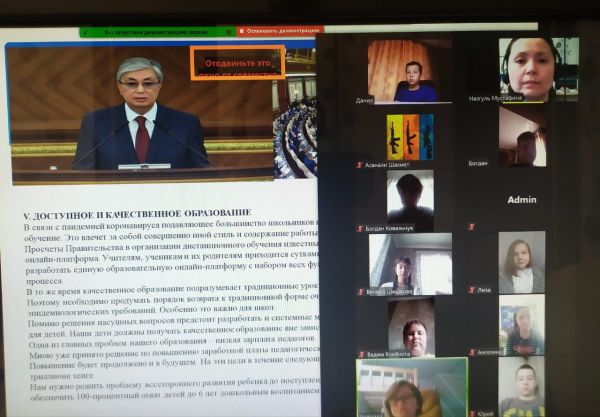Select Лиза's video tile

click(523, 262)
